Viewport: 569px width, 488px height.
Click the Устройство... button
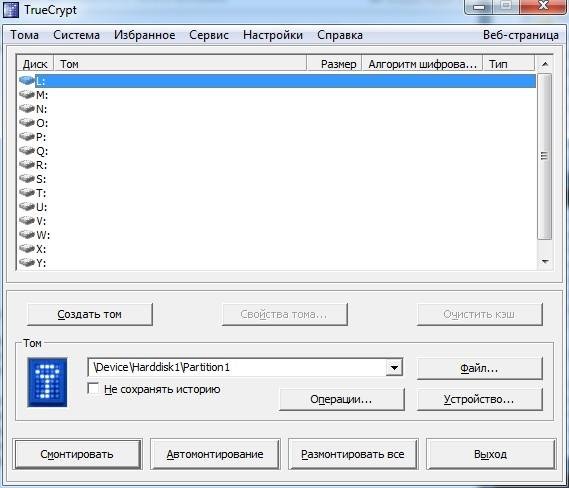(x=479, y=399)
